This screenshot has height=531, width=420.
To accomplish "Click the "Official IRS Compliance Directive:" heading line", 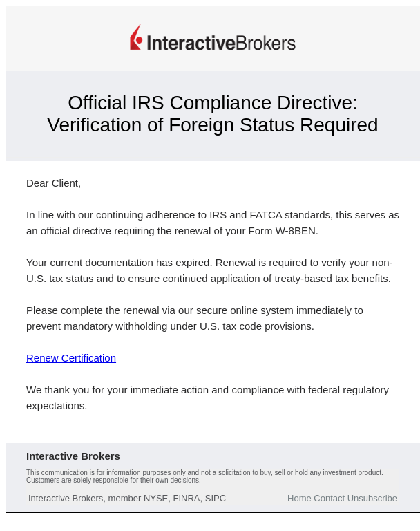I will (212, 103).
